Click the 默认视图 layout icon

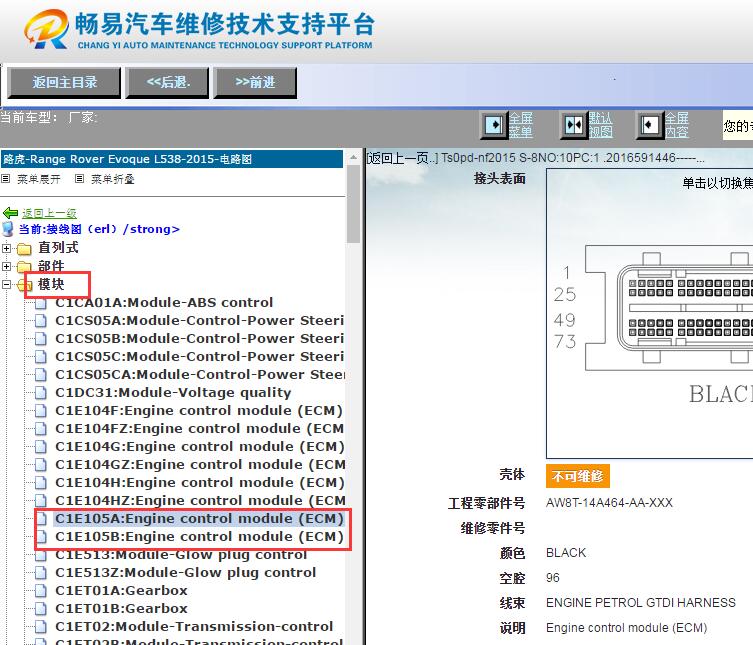click(x=574, y=125)
